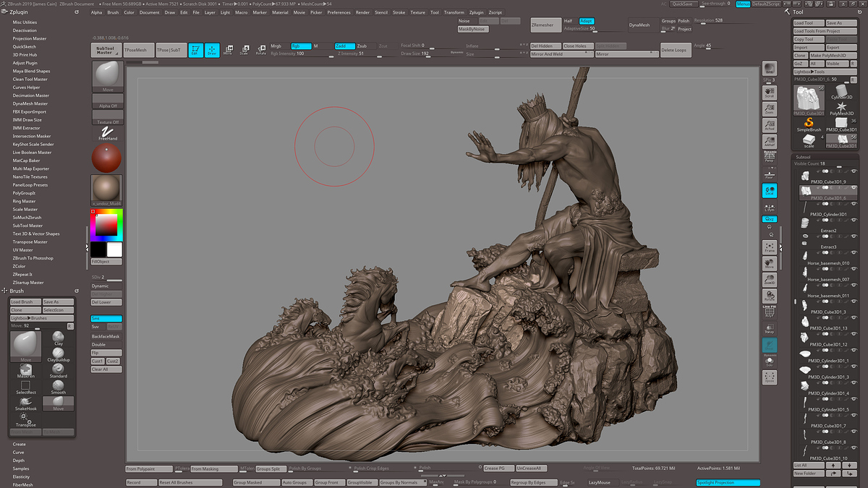Switch to Rotate mode in top shelf
The image size is (868, 488).
pos(261,50)
